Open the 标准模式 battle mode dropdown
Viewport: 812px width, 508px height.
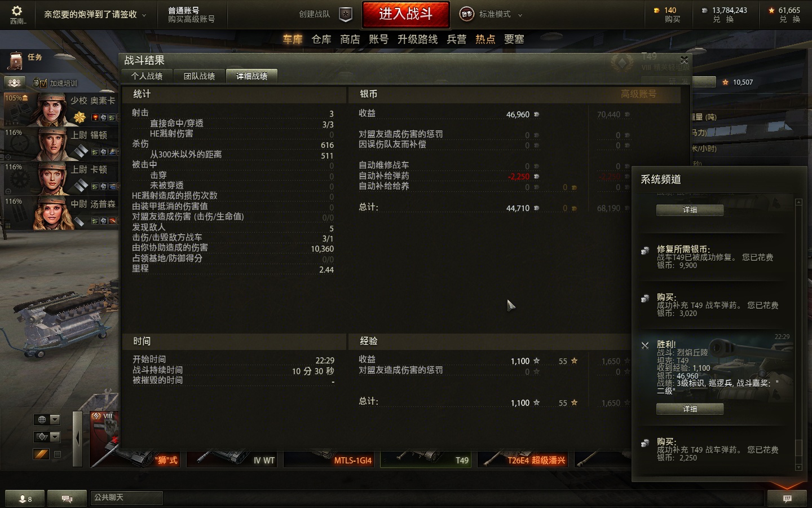coord(491,15)
